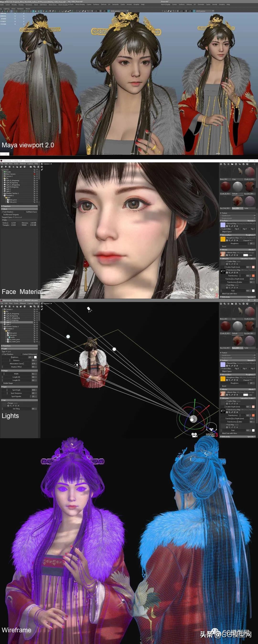258x644 pixels.
Task: Click the camera gizmo icon in Lights viewport
Action: [x=194, y=435]
